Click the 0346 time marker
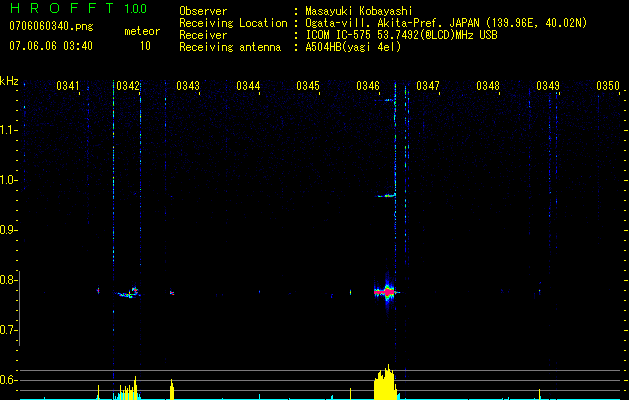The width and height of the screenshot is (629, 400). [x=368, y=86]
